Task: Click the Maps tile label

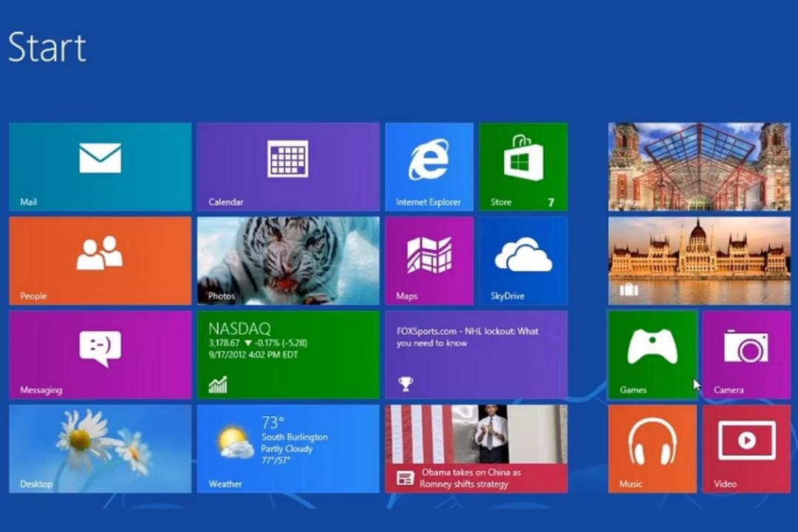Action: click(x=406, y=296)
